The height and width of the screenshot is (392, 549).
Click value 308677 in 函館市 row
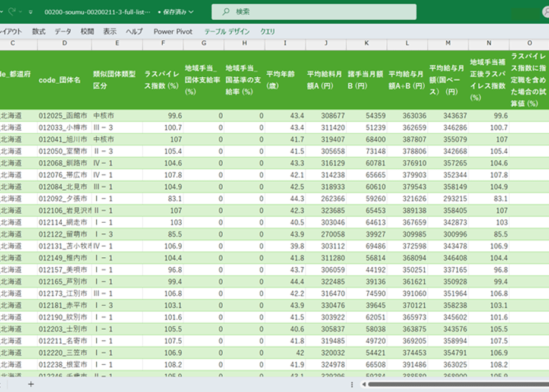[x=333, y=115]
